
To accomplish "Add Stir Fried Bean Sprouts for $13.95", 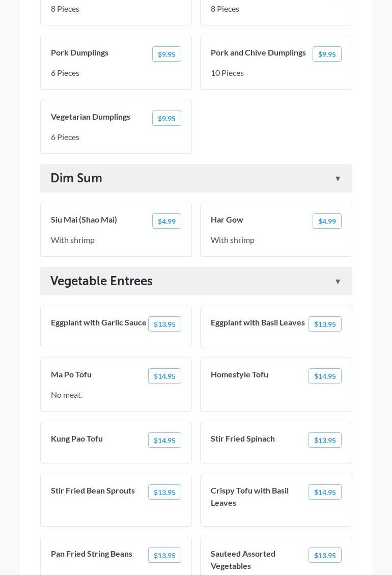I will 164,492.
